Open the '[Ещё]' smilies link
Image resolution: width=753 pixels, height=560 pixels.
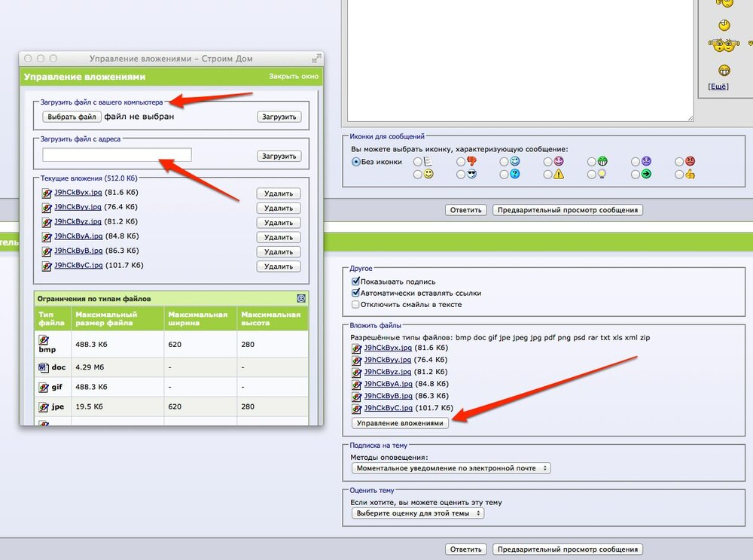point(718,87)
